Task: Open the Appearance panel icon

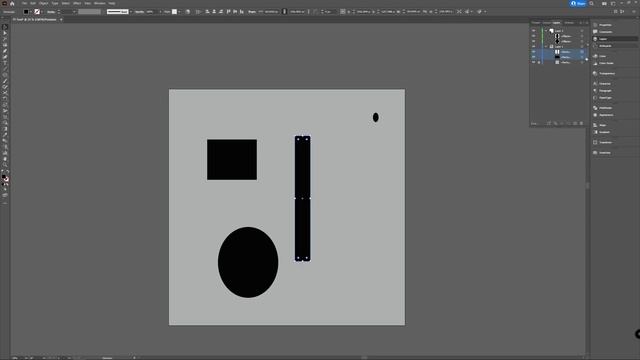Action: click(x=595, y=115)
